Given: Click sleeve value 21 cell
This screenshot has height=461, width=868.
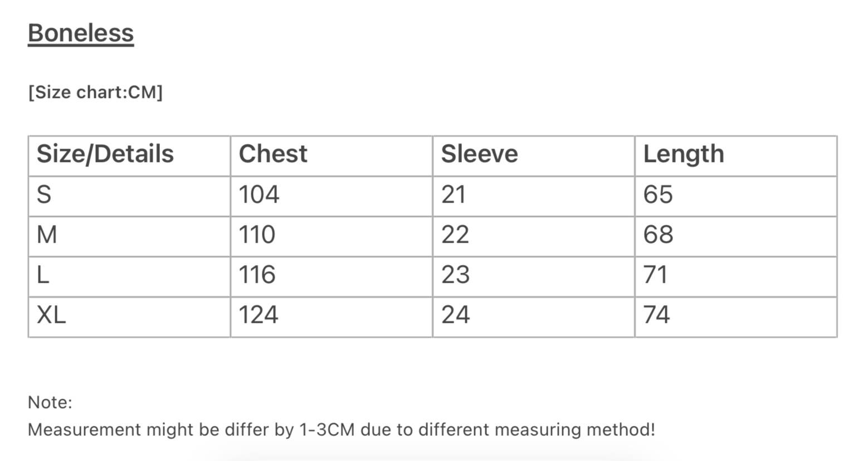Looking at the screenshot, I should (534, 196).
